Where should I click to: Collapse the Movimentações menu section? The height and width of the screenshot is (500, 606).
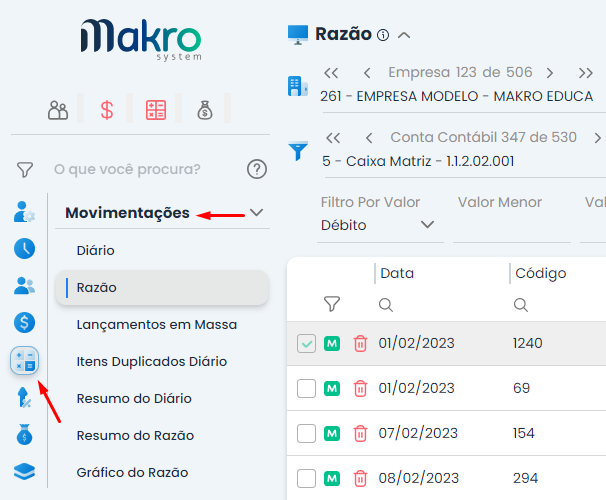[257, 213]
